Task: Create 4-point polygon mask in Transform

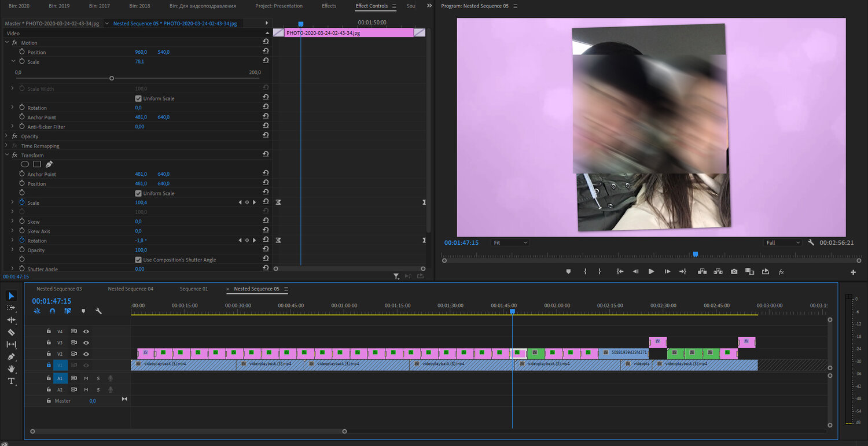Action: 37,164
